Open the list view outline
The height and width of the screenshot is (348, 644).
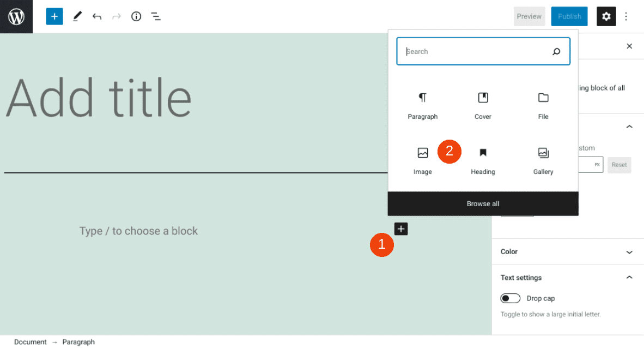[156, 16]
